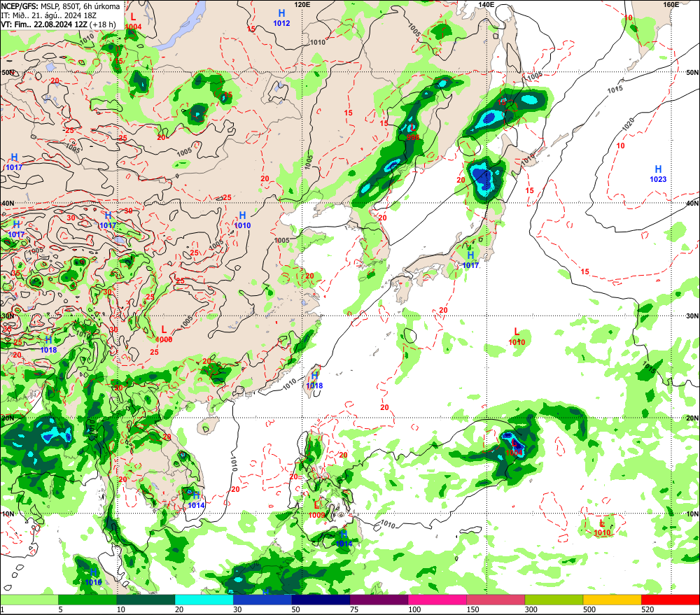The width and height of the screenshot is (700, 615).
Task: Click the legend value '300'
Action: (531, 609)
